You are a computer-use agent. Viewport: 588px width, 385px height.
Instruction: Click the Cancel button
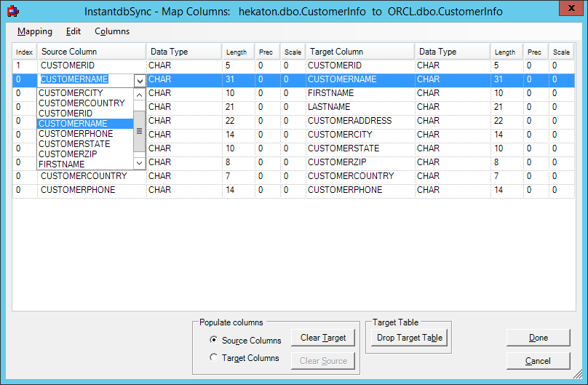click(538, 361)
